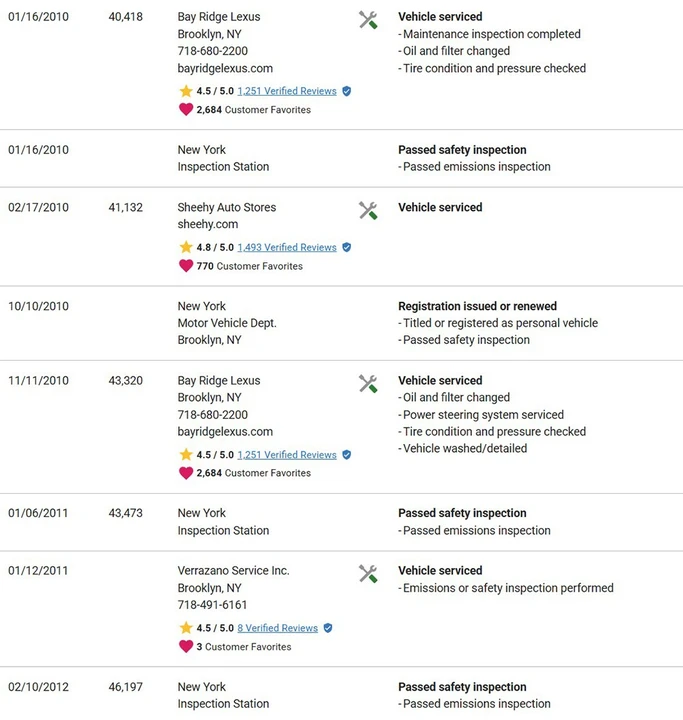Click the gold star rating for Sheehy Auto Stores
683x720 pixels.
tap(186, 247)
